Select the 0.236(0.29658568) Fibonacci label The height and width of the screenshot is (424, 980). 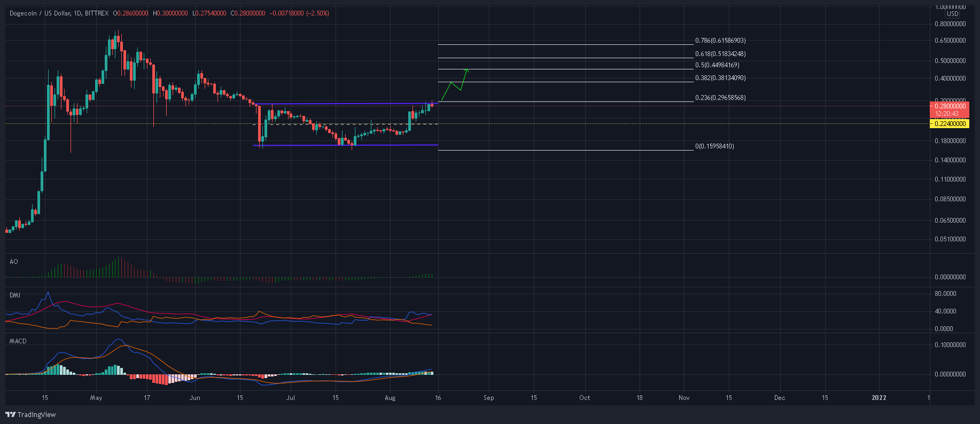720,98
